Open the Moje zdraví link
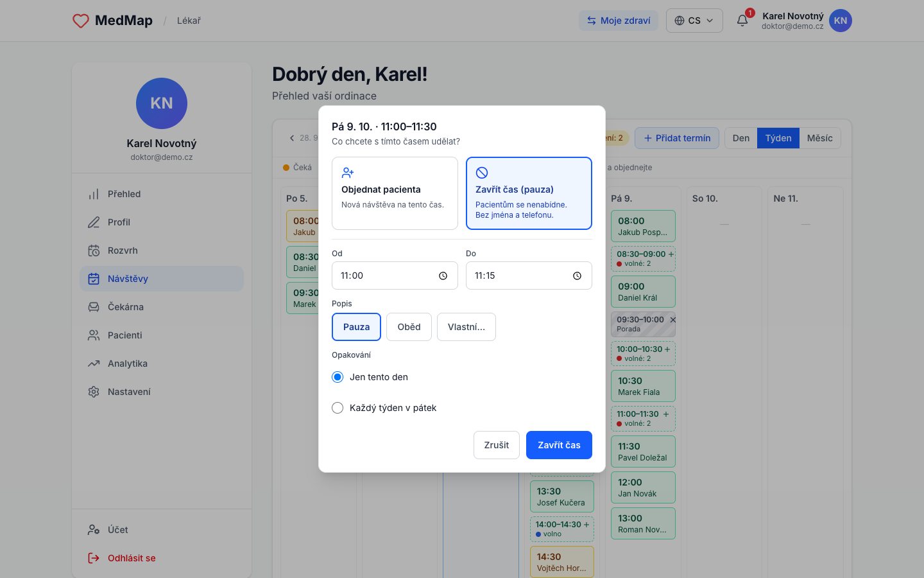This screenshot has height=578, width=924. coord(619,21)
